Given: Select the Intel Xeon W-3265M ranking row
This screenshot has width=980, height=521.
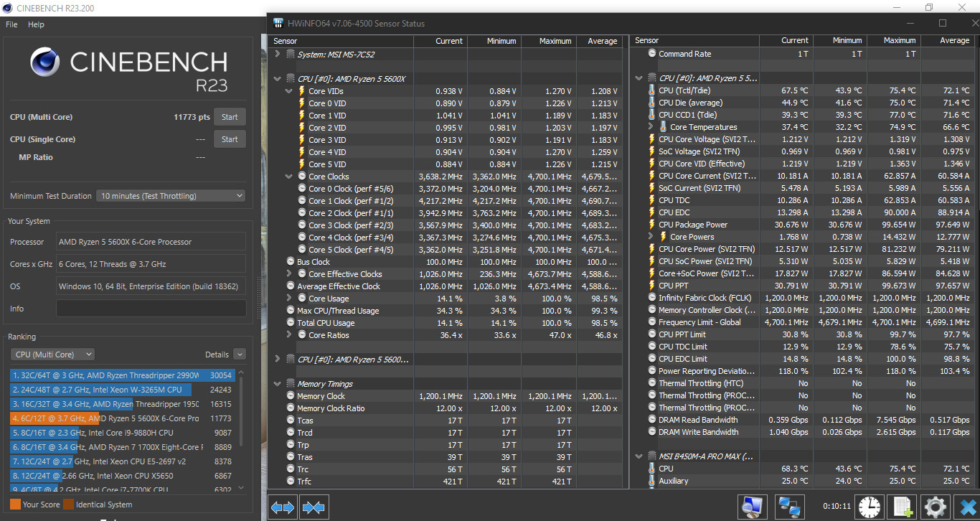Looking at the screenshot, I should click(121, 390).
